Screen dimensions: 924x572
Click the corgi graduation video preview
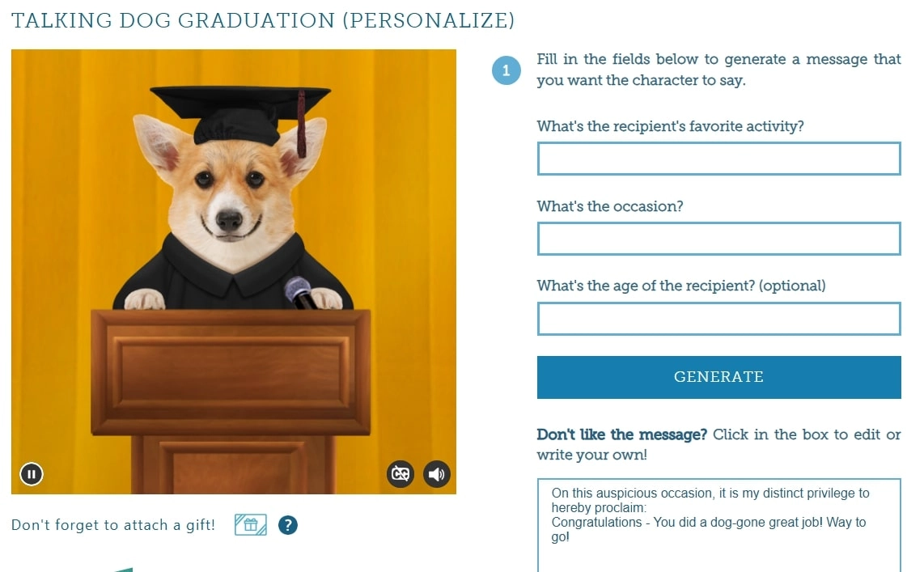point(234,243)
